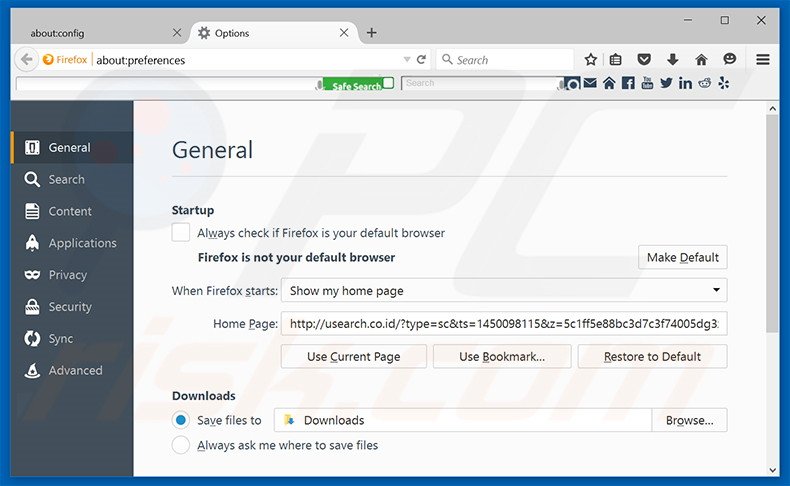The image size is (790, 486).
Task: Show bookmarks list icon
Action: pyautogui.click(x=615, y=60)
